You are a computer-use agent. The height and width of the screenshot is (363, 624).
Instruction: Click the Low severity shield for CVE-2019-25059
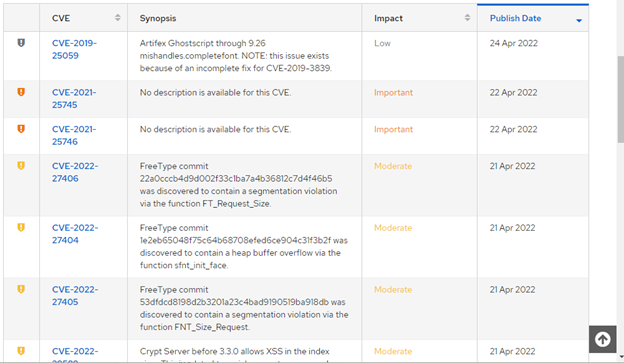(21, 43)
